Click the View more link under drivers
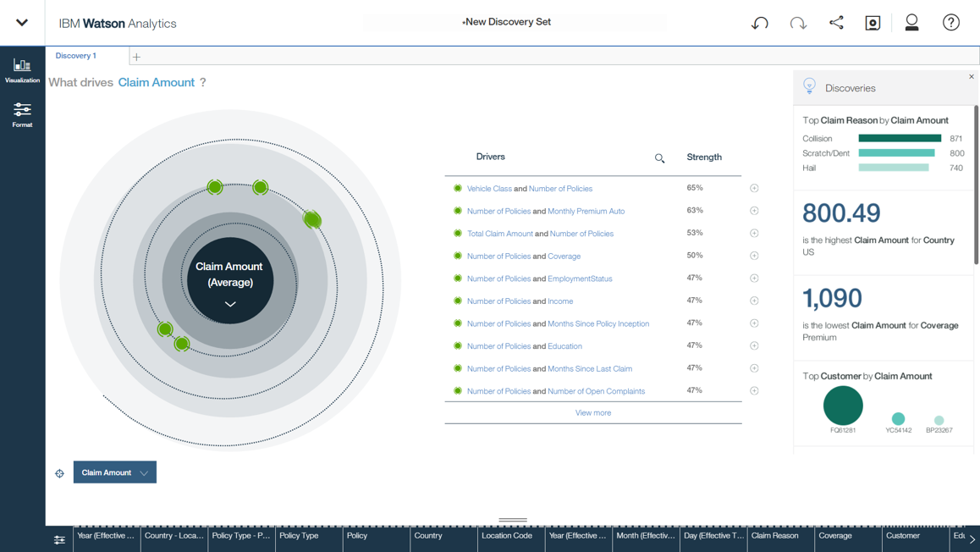The height and width of the screenshot is (552, 980). (592, 412)
